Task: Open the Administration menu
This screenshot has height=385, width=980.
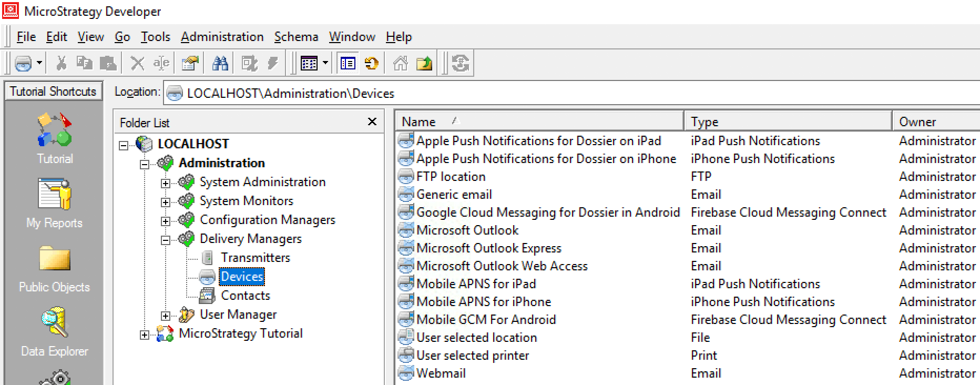Action: (x=222, y=37)
